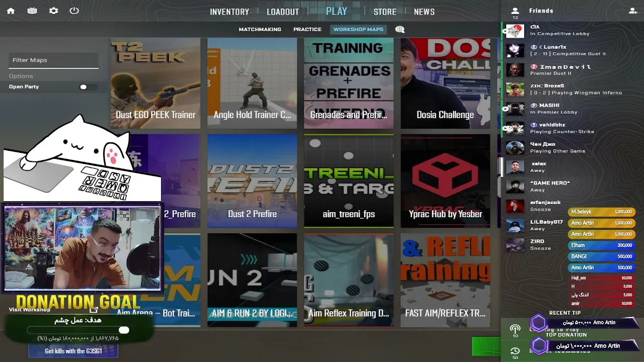This screenshot has height=362, width=644.
Task: Open the INVENTORY menu
Action: click(229, 12)
